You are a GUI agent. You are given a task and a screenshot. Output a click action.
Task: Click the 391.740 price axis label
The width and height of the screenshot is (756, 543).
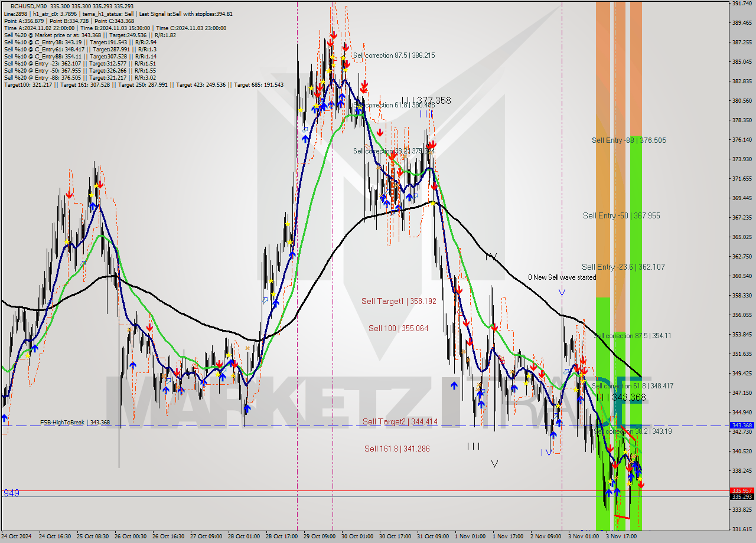(x=742, y=4)
